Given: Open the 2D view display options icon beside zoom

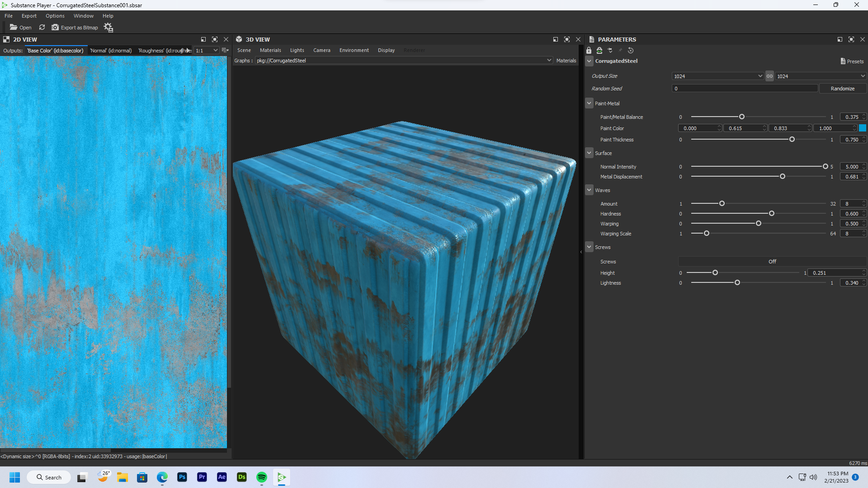Looking at the screenshot, I should [225, 51].
